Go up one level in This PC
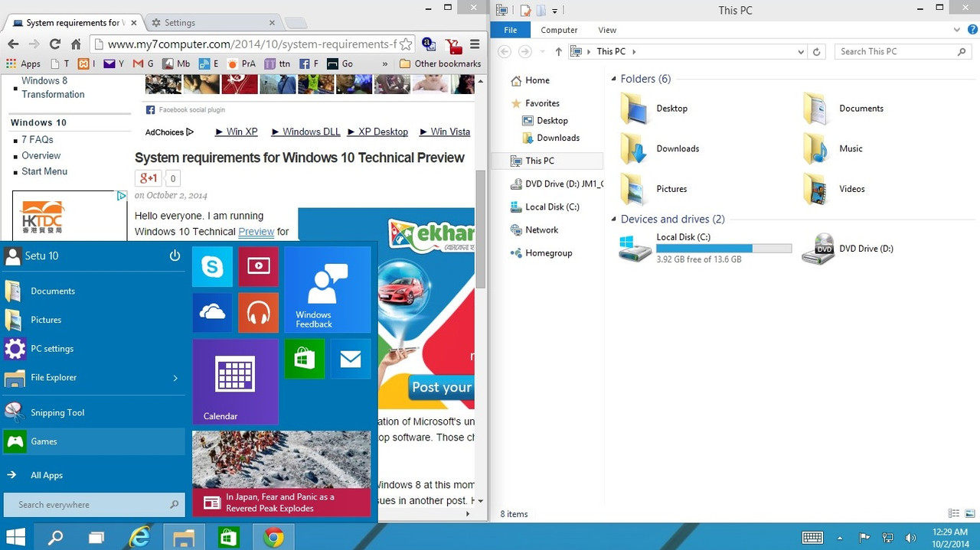Image resolution: width=980 pixels, height=550 pixels. pos(558,51)
